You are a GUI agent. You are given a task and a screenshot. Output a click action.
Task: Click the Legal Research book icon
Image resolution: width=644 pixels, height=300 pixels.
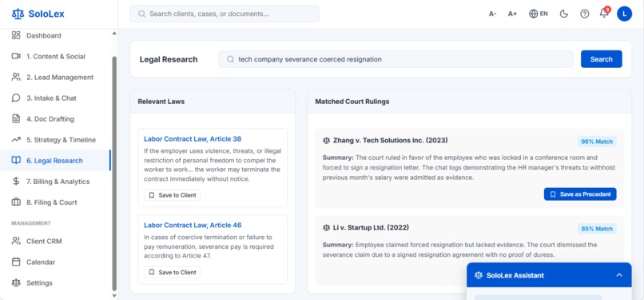(16, 160)
